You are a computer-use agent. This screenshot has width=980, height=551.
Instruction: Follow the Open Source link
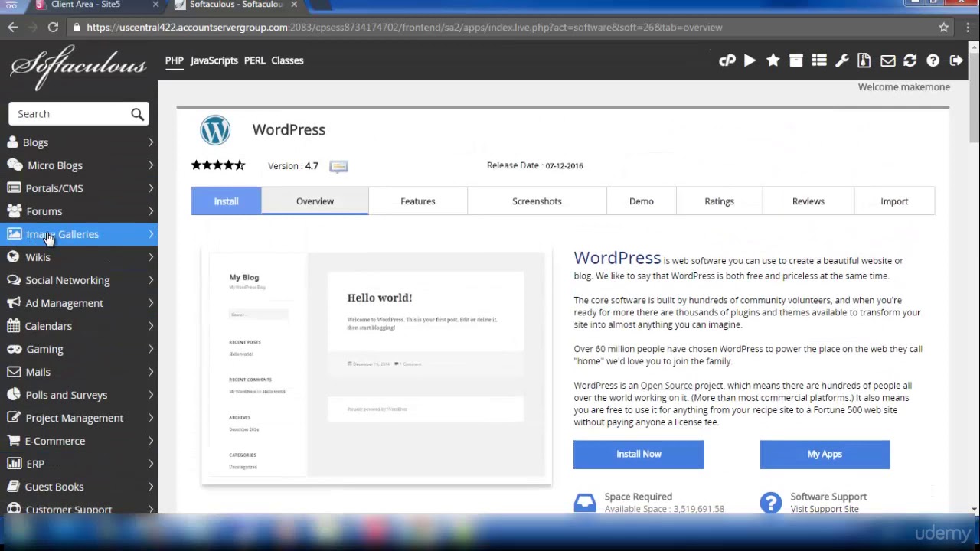point(666,386)
